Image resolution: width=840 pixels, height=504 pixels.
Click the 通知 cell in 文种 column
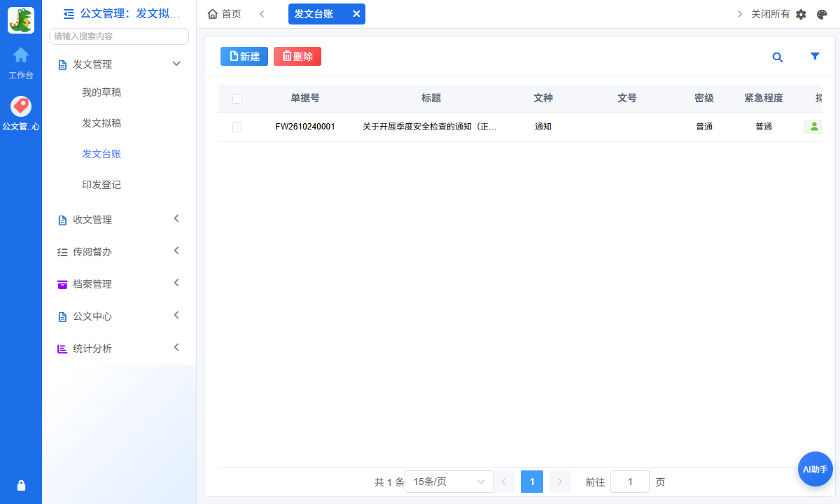tap(543, 127)
